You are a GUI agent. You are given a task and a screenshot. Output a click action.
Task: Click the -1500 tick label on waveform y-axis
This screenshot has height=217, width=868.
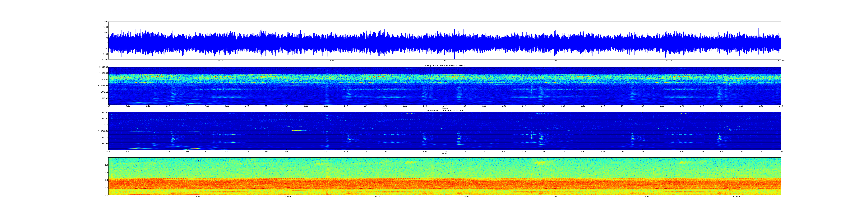[105, 59]
